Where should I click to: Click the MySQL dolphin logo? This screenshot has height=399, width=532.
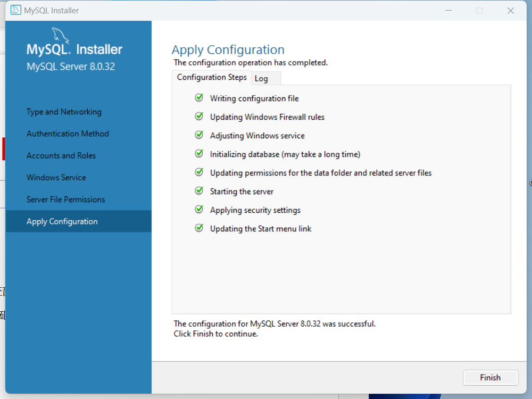click(61, 36)
